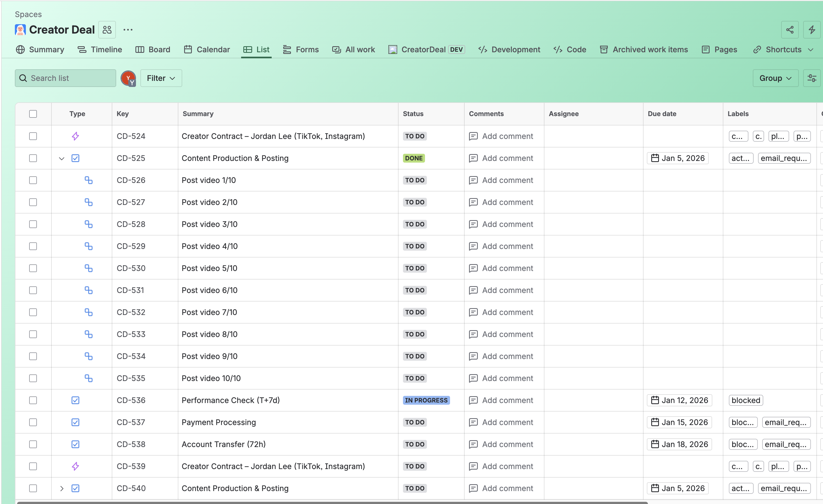Viewport: 823px width, 504px height.
Task: Tick the select-all checkbox in the table header
Action: tap(33, 114)
